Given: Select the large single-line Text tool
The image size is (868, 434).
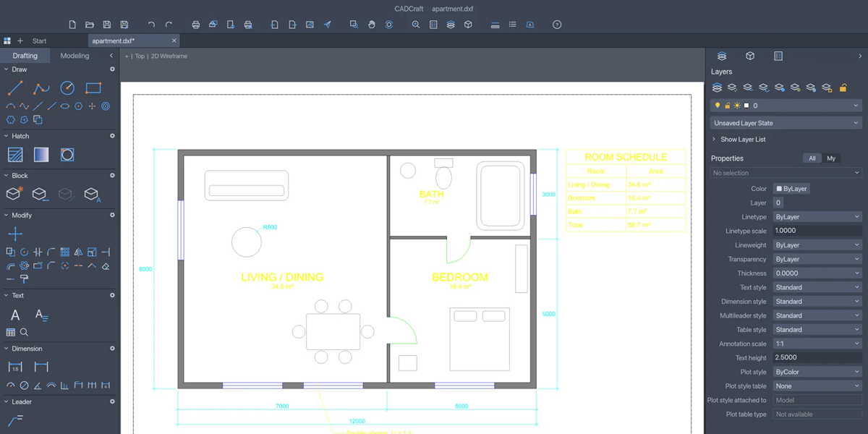Looking at the screenshot, I should [15, 315].
